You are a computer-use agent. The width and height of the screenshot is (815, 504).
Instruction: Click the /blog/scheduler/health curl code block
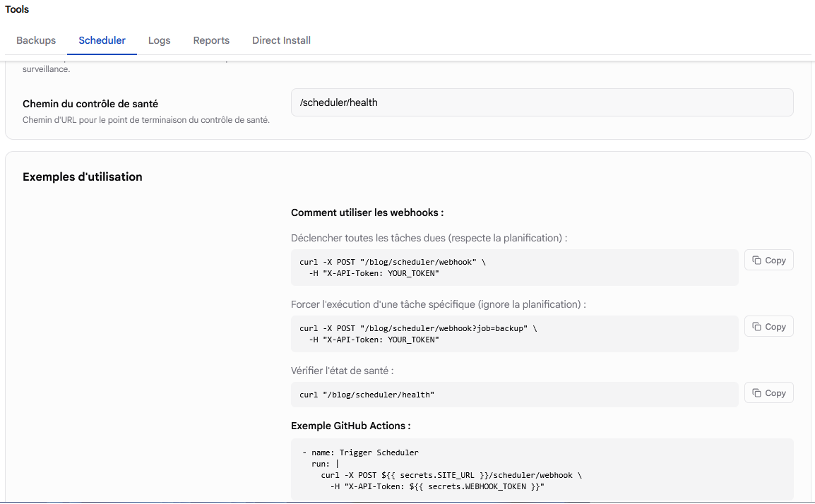click(515, 395)
